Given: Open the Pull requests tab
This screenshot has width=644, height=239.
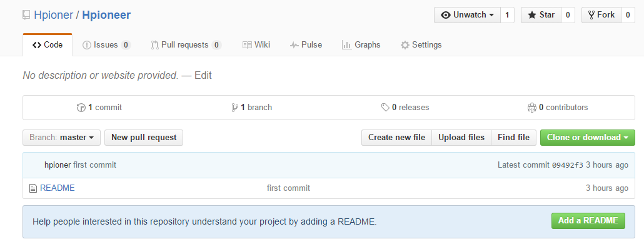Looking at the screenshot, I should click(186, 45).
